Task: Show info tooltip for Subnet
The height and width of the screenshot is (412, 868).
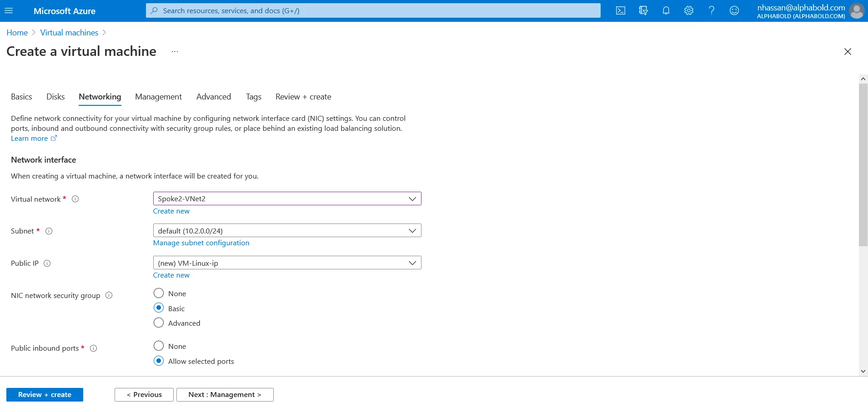Action: point(49,231)
